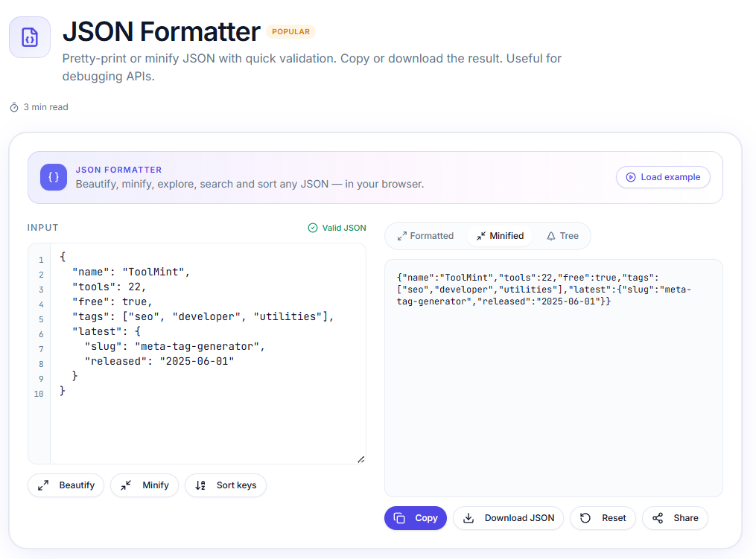Click the clock icon near 3 min read

tap(14, 107)
